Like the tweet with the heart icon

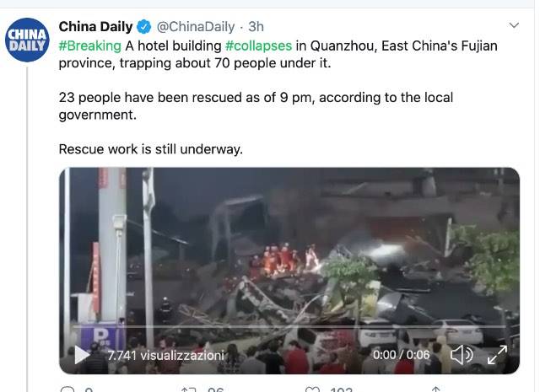(x=312, y=389)
